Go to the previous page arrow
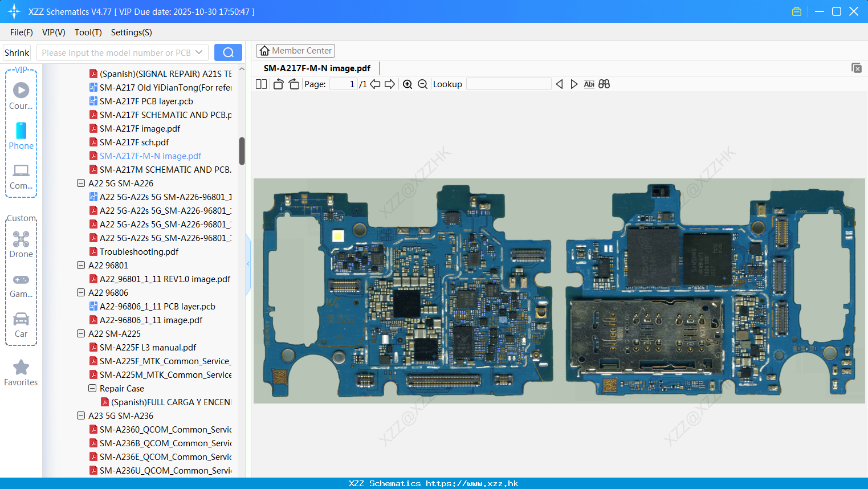This screenshot has width=868, height=489. [375, 84]
